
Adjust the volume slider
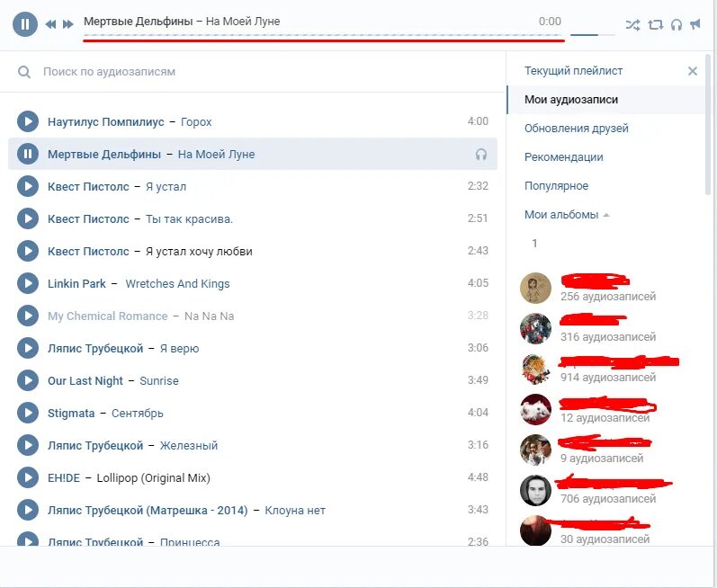point(592,35)
